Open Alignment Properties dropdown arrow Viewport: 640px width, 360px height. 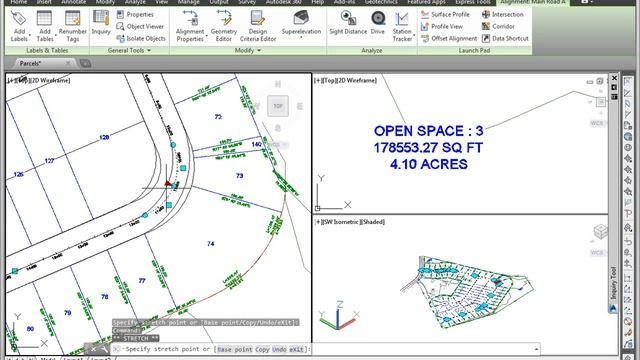pos(207,36)
